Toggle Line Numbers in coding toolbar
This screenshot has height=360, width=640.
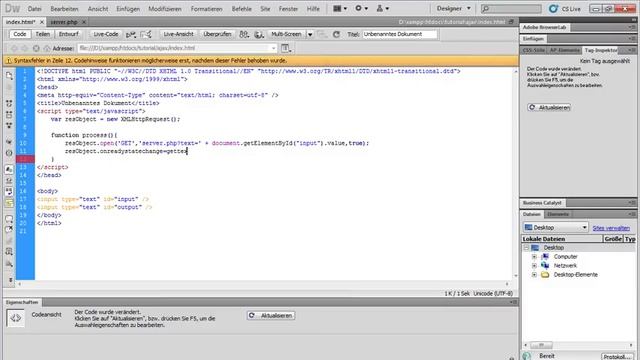[9, 169]
